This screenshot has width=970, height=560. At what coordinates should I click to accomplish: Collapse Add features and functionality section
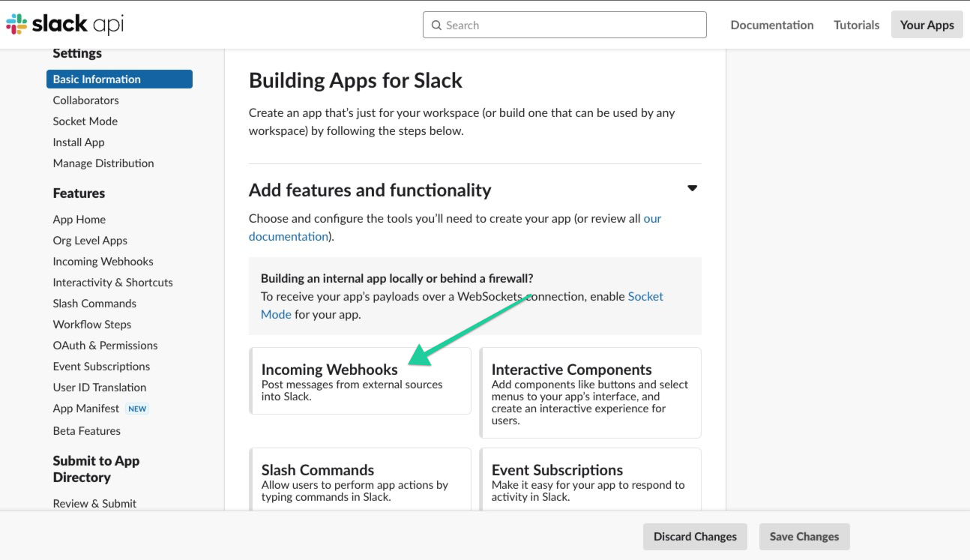[693, 188]
